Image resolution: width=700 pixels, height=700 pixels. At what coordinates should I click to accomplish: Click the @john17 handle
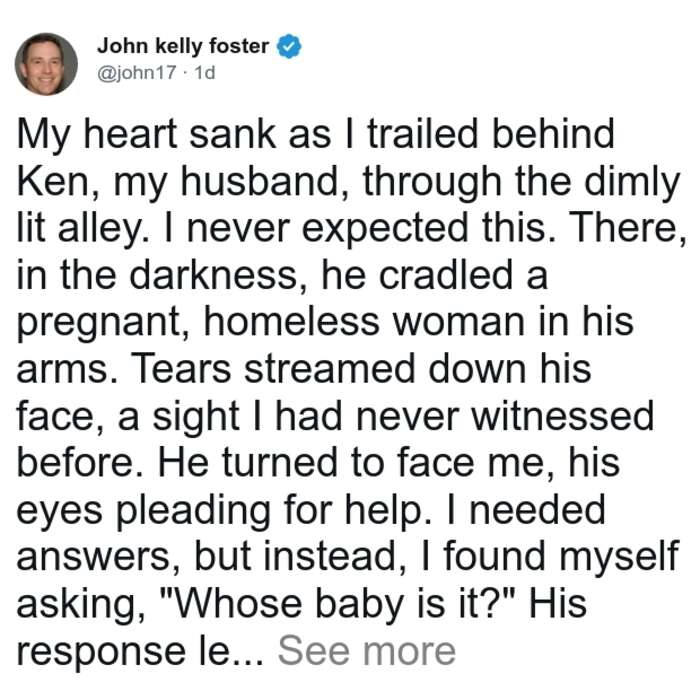click(x=137, y=72)
